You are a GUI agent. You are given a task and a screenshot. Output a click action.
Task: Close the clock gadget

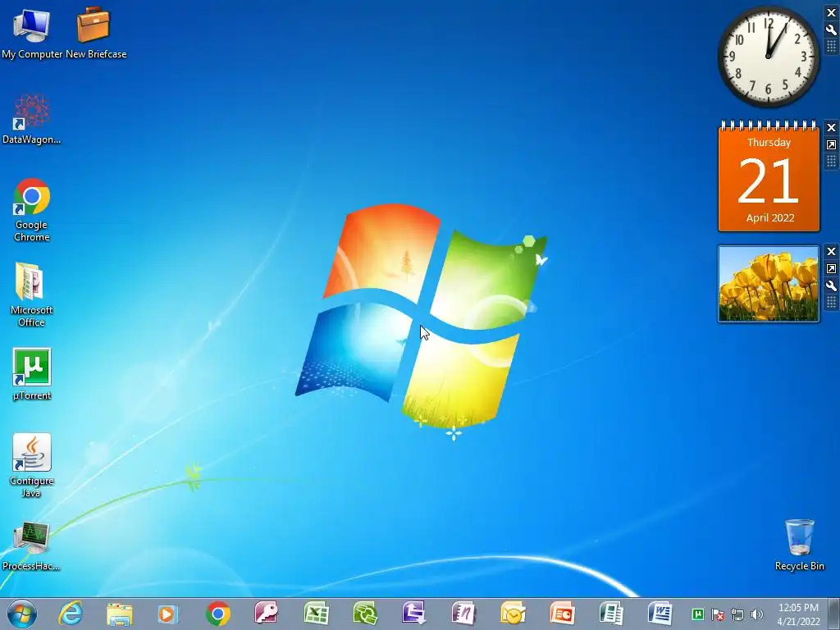(832, 13)
